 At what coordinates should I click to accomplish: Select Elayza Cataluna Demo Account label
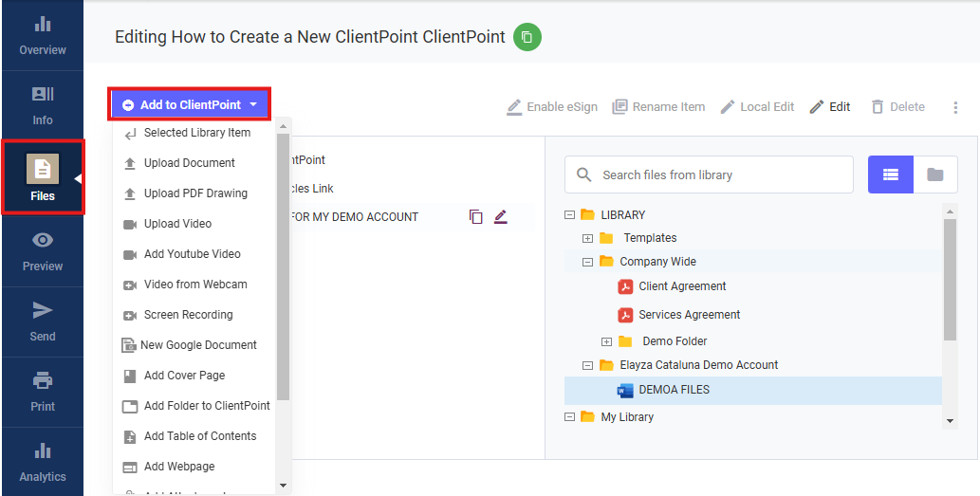(699, 365)
